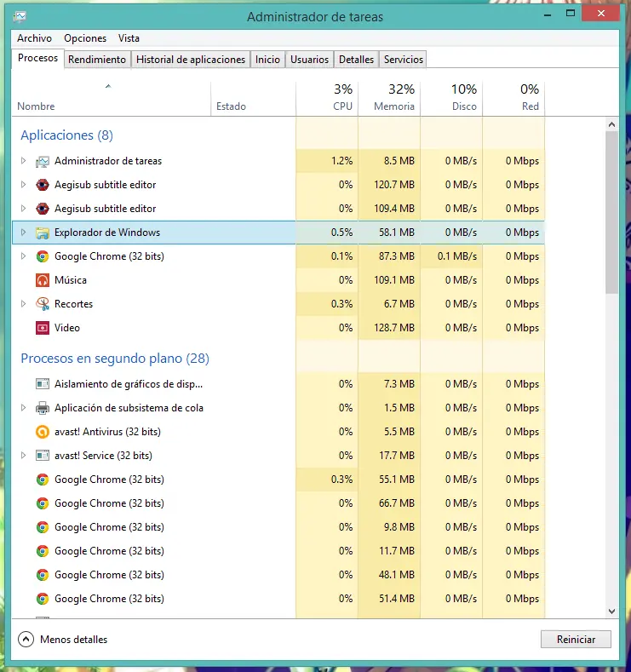This screenshot has width=631, height=672.
Task: Click the 1.2% CPU value for Administrador de tareas
Action: (341, 161)
